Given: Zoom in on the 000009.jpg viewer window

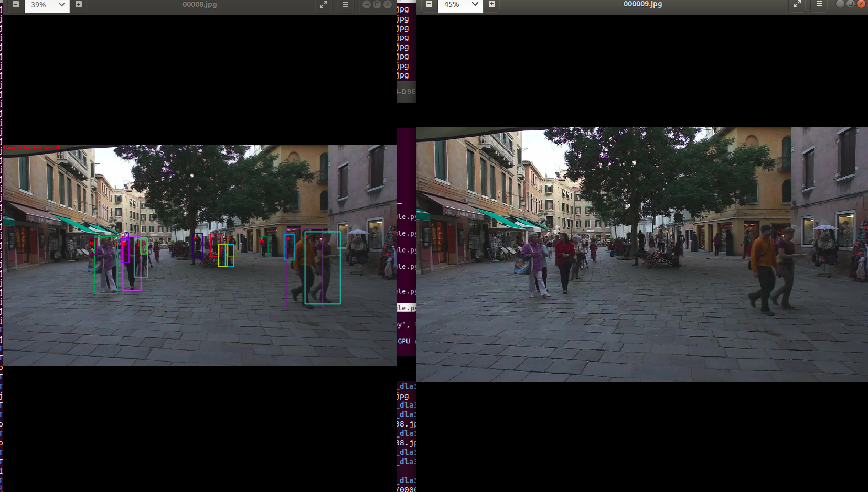Looking at the screenshot, I should 492,4.
